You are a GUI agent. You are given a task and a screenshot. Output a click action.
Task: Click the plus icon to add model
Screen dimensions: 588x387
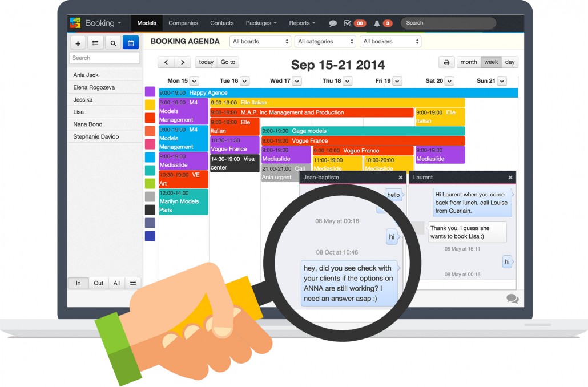pos(78,43)
